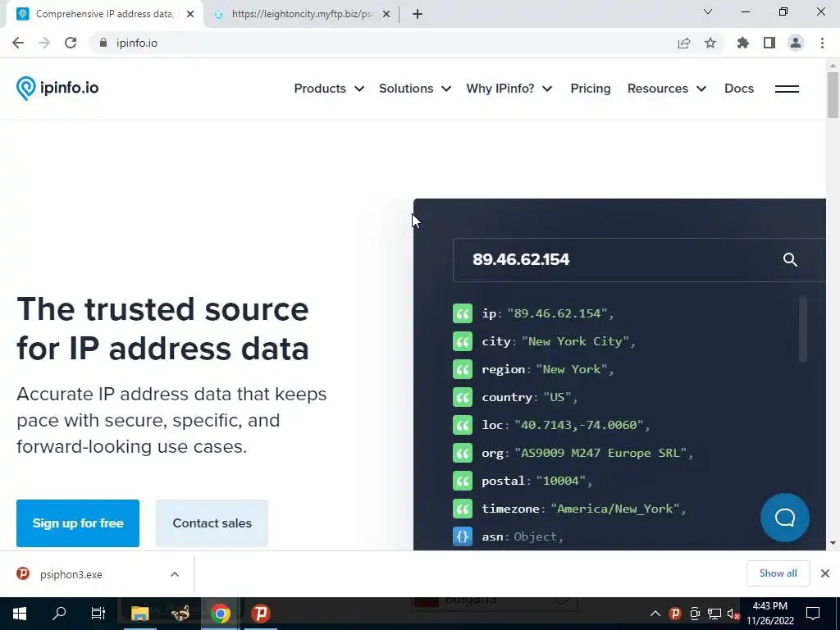Click Sign up for free
840x630 pixels.
tap(78, 523)
